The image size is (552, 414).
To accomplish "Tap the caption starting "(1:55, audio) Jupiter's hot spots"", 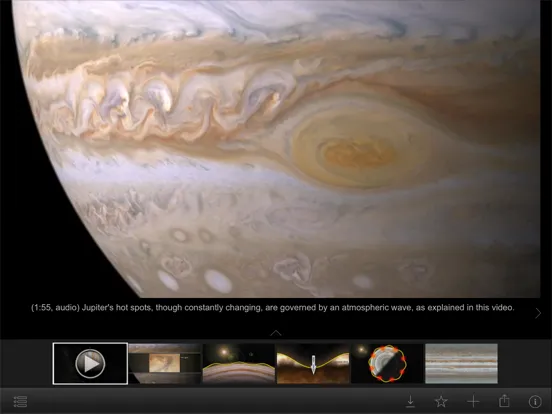I will coord(273,308).
